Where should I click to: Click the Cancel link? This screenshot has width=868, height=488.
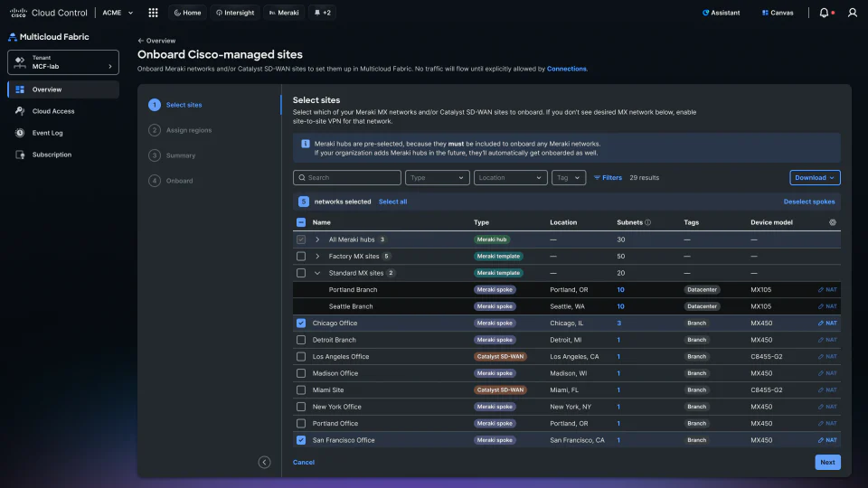point(304,462)
